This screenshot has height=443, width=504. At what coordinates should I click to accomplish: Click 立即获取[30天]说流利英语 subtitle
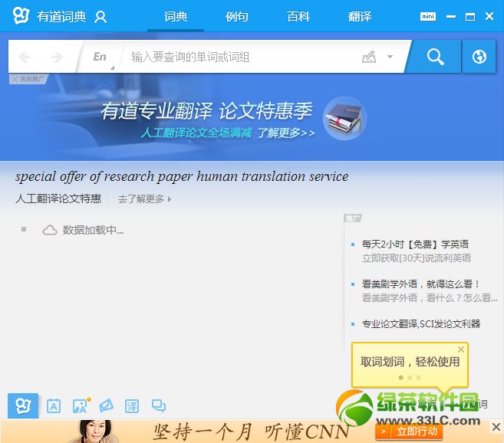tap(417, 258)
